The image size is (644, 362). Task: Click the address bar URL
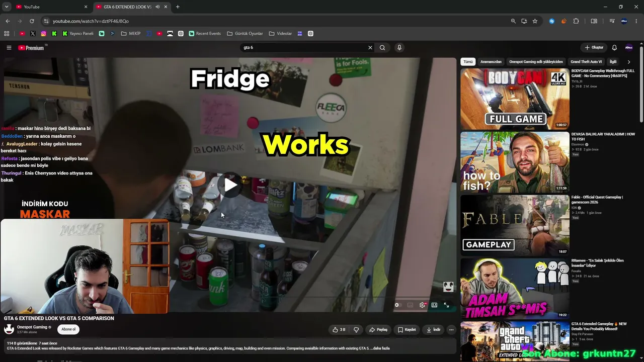[x=91, y=21]
